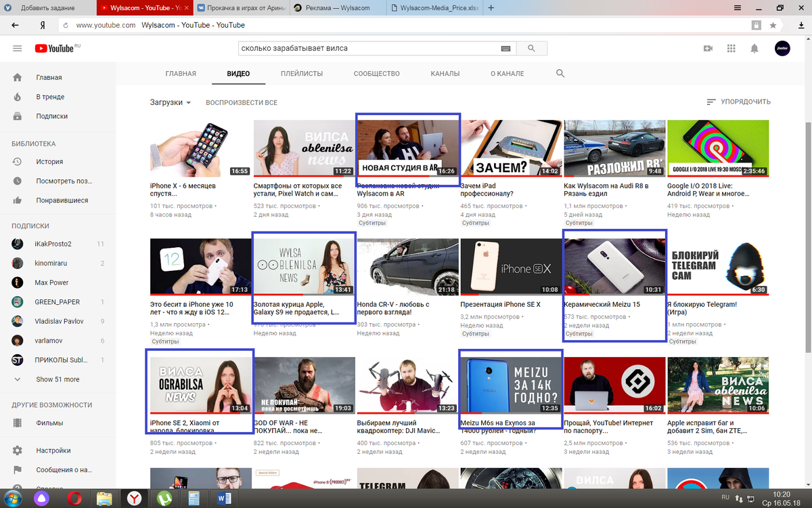Viewport: 812px width, 508px height.
Task: Open video title "Зачем iPad профессионалу?"
Action: click(486, 189)
